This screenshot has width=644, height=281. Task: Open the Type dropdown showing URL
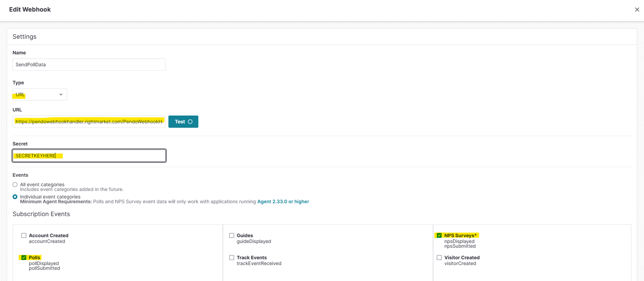pyautogui.click(x=39, y=95)
